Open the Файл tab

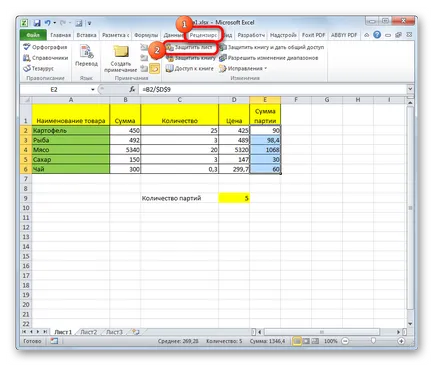33,35
